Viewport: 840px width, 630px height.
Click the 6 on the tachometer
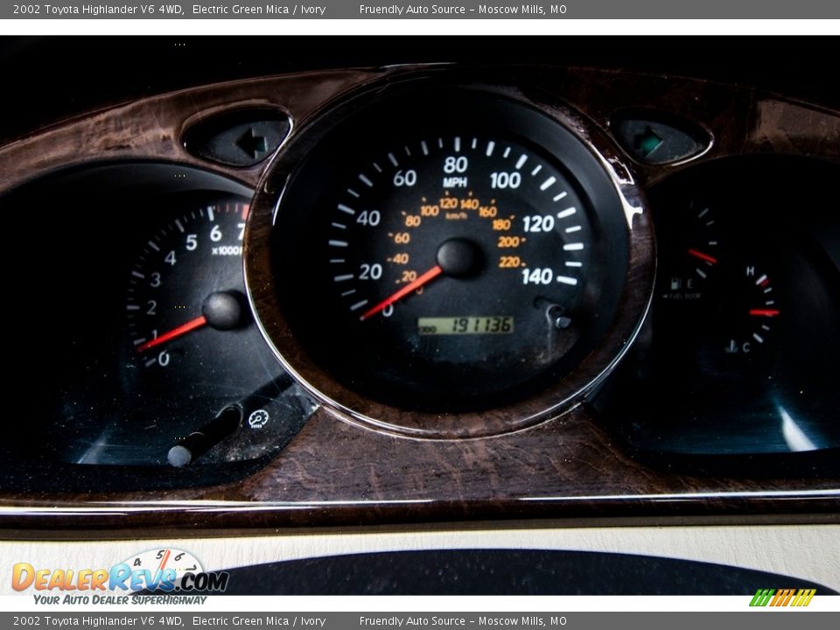pos(215,234)
